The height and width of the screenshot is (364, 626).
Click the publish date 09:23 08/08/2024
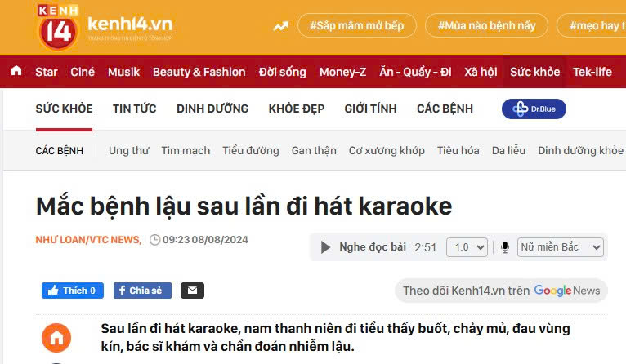(x=205, y=240)
